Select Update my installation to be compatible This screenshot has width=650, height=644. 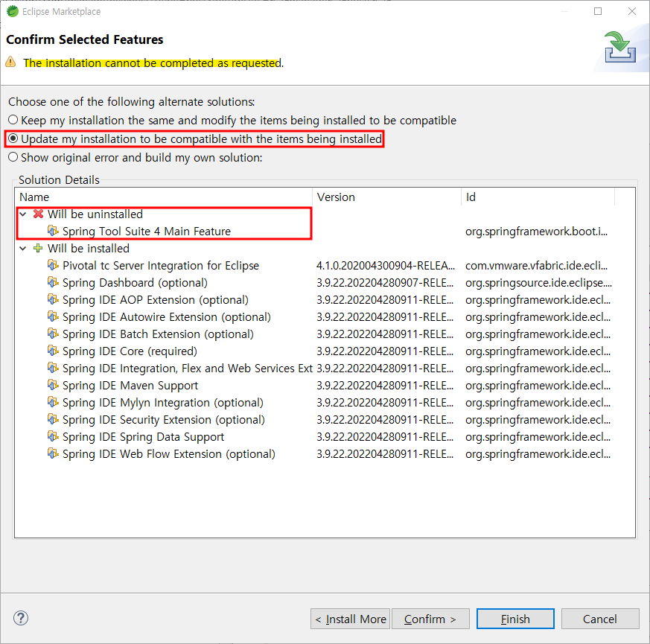pos(195,138)
